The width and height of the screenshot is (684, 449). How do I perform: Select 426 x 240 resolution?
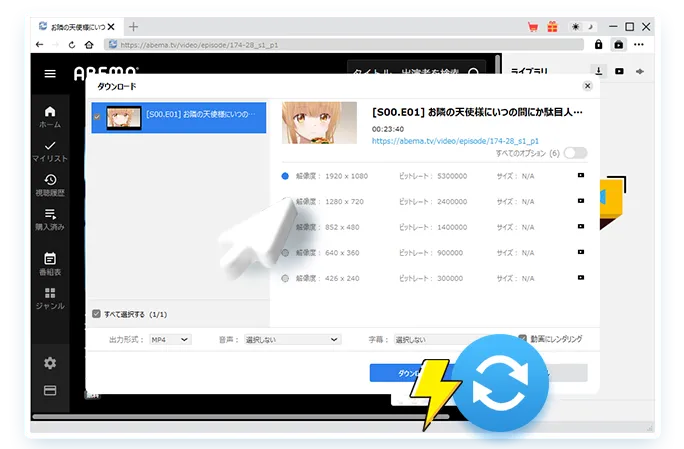pyautogui.click(x=285, y=278)
